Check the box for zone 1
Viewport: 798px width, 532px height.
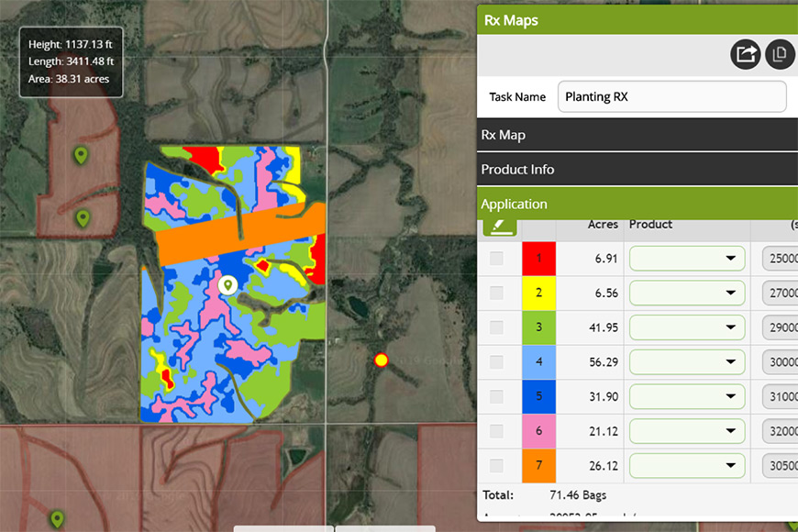pyautogui.click(x=496, y=259)
